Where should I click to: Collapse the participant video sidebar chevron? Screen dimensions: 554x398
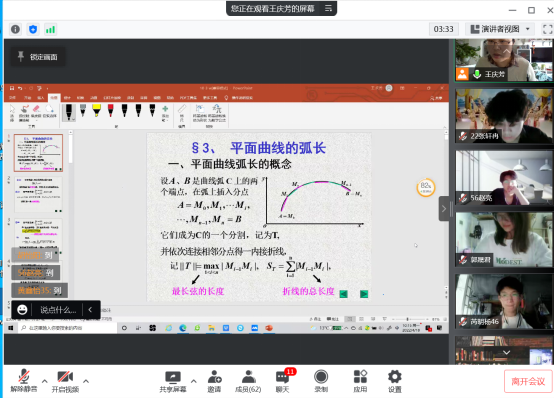point(444,209)
